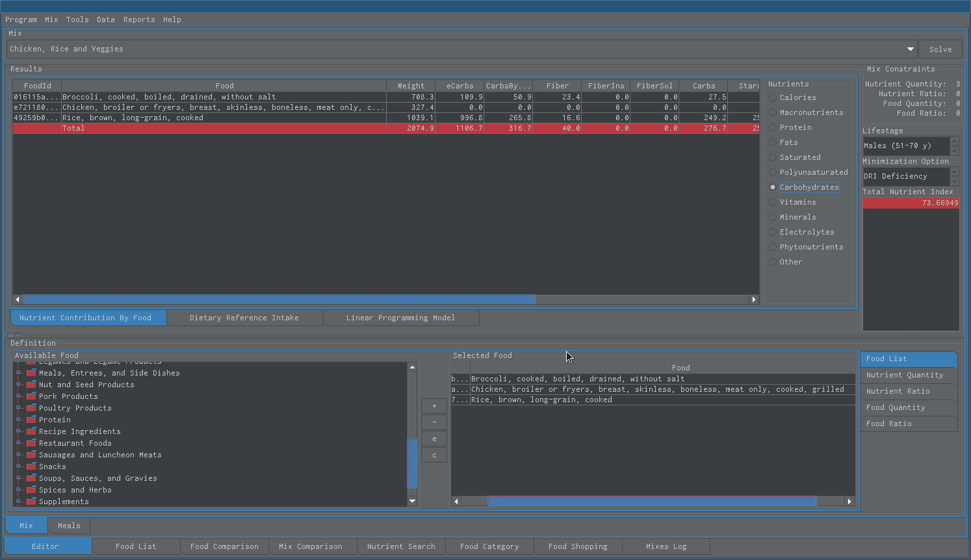Click the Supplements folder icon
Screen dimensions: 971x560
pos(31,502)
